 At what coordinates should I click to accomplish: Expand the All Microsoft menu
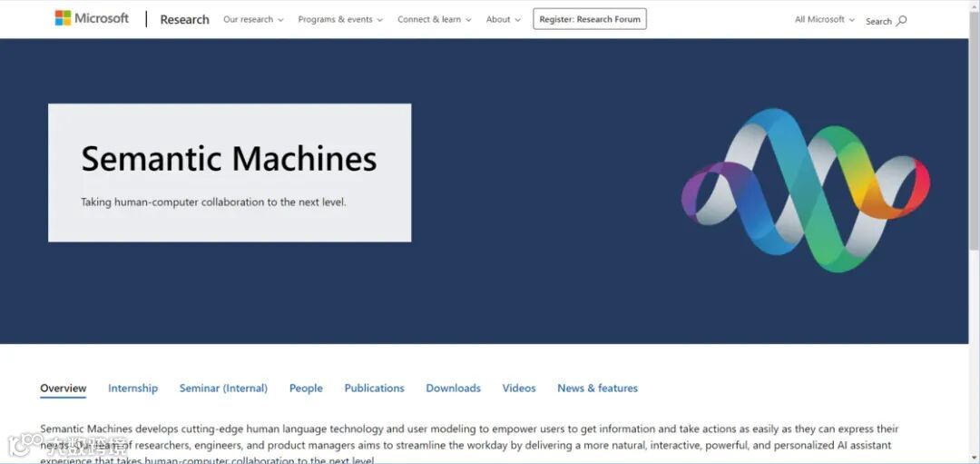pos(824,19)
